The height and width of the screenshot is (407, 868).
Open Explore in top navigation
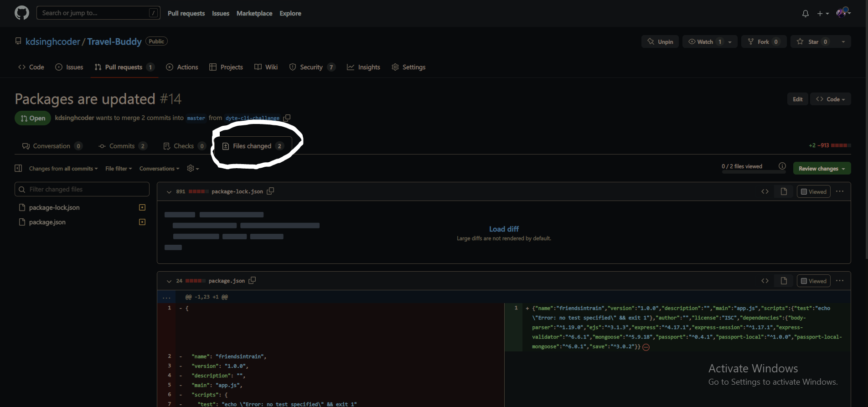(x=290, y=13)
